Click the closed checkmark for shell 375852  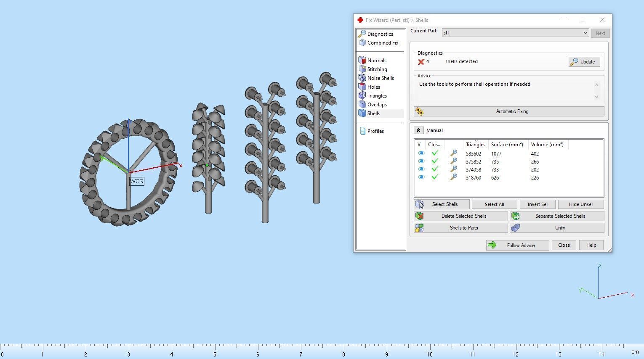tap(435, 161)
